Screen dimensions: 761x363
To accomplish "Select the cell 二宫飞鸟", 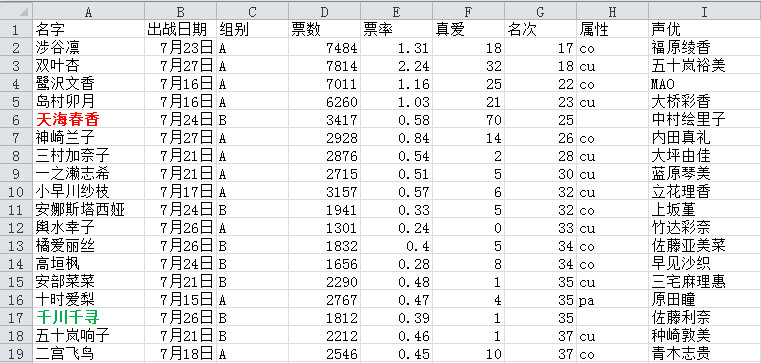I will 89,354.
